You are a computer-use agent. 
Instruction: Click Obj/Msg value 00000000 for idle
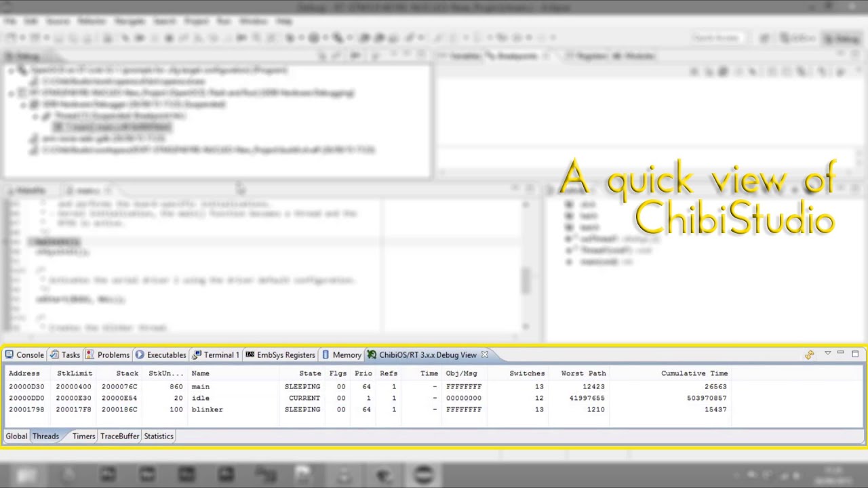click(464, 398)
